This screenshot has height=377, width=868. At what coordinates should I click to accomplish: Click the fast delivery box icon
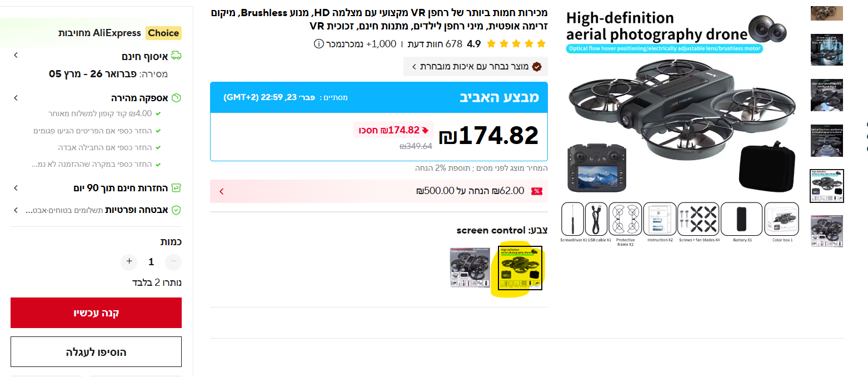click(177, 98)
